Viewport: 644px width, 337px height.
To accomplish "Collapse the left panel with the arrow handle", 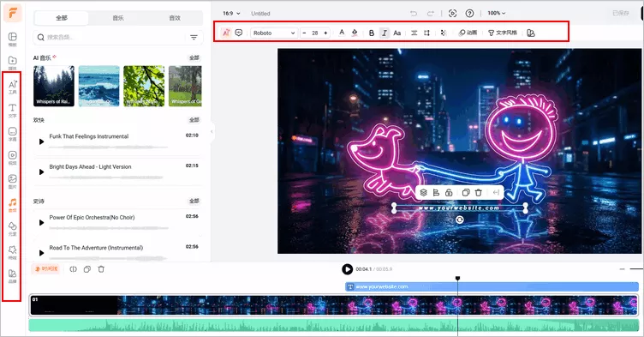I will pyautogui.click(x=212, y=132).
